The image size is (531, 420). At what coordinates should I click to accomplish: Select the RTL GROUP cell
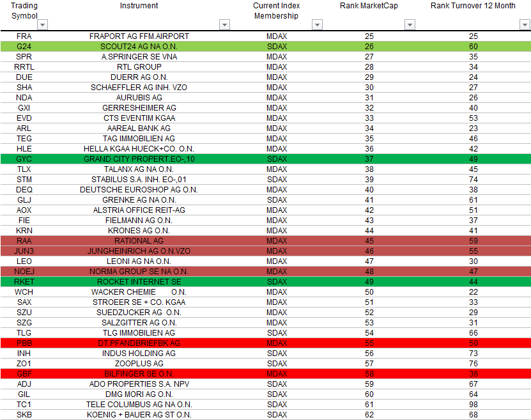coord(139,66)
